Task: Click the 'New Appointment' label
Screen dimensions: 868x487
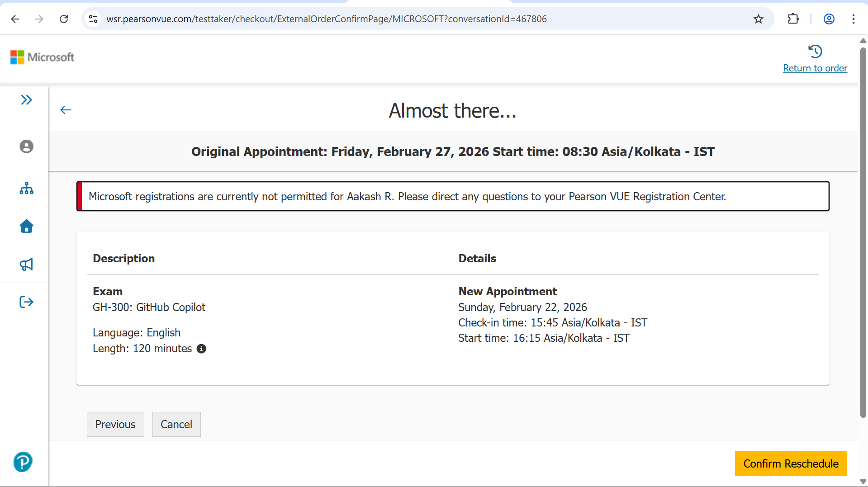Action: tap(508, 292)
